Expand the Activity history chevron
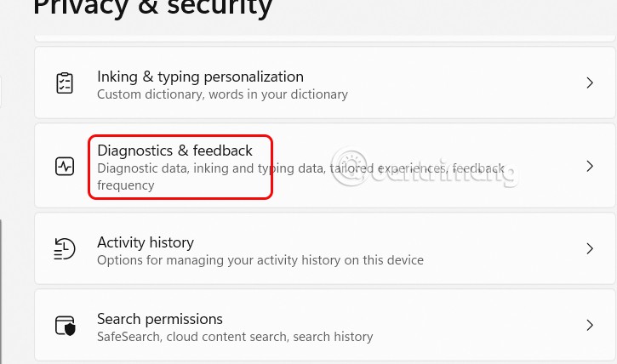The height and width of the screenshot is (364, 617). click(x=590, y=249)
